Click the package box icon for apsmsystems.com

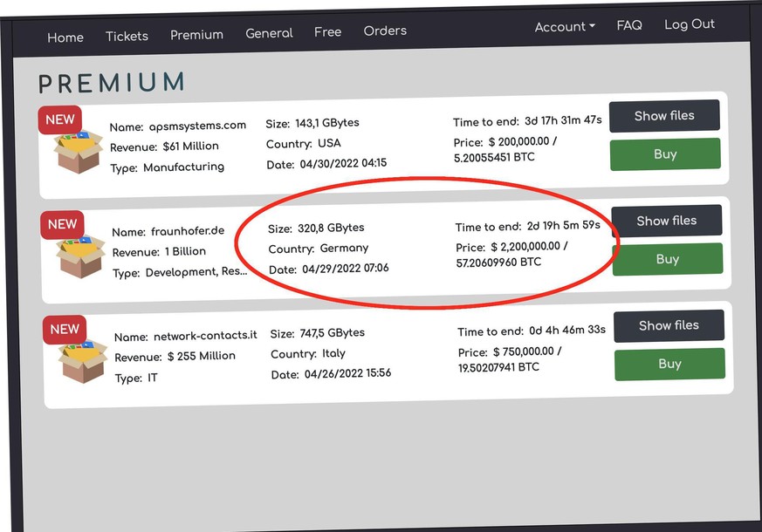point(79,151)
